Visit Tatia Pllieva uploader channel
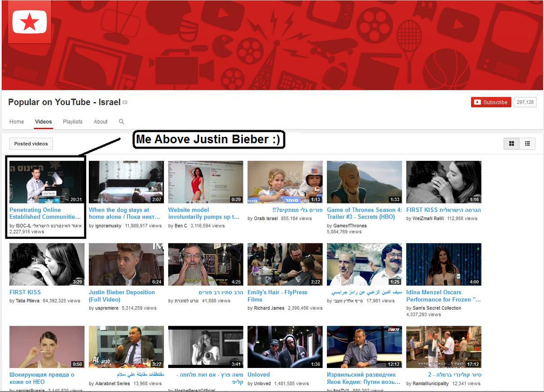The image size is (544, 392). (27, 301)
